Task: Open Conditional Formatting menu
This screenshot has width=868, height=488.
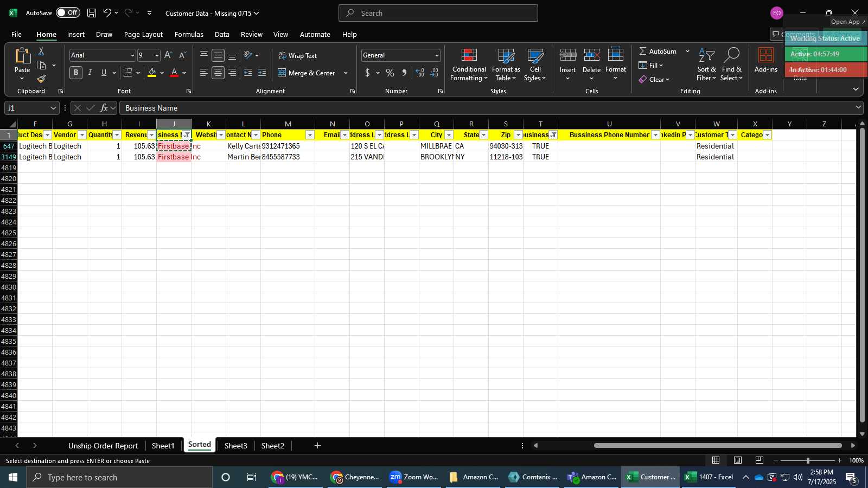Action: (469, 65)
